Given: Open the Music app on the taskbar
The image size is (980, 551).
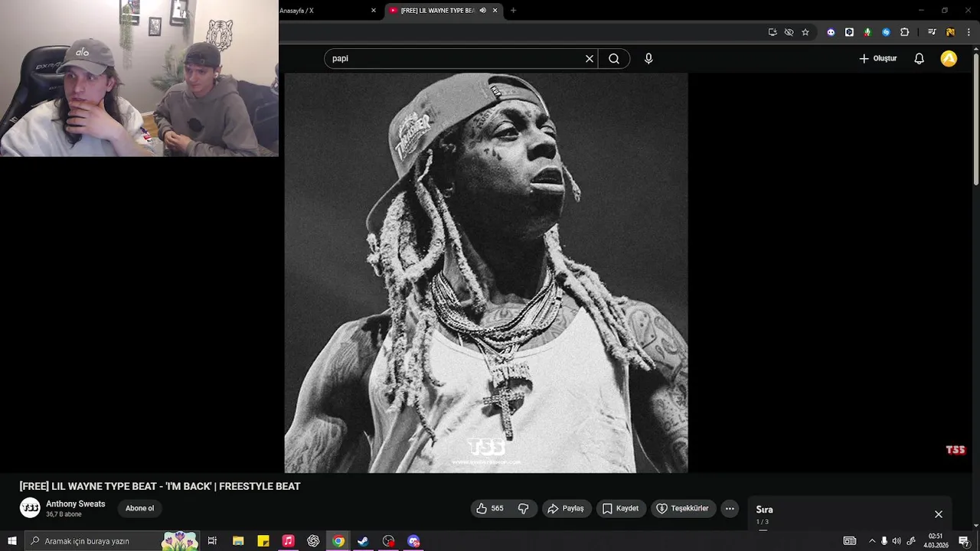Looking at the screenshot, I should [x=288, y=541].
